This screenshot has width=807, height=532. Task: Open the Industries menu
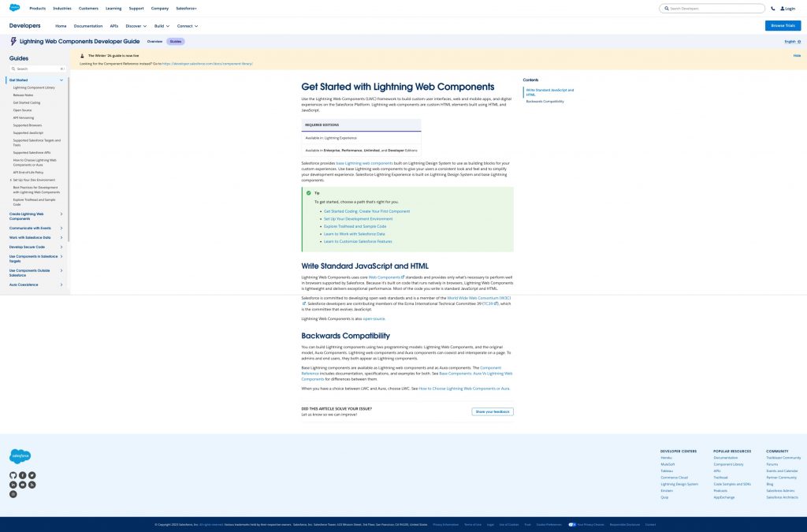(62, 8)
